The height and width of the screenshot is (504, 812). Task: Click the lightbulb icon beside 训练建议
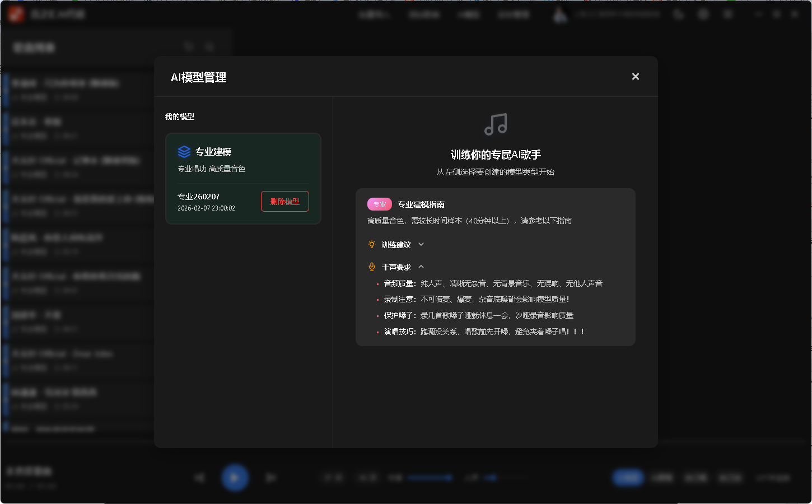[x=372, y=244]
